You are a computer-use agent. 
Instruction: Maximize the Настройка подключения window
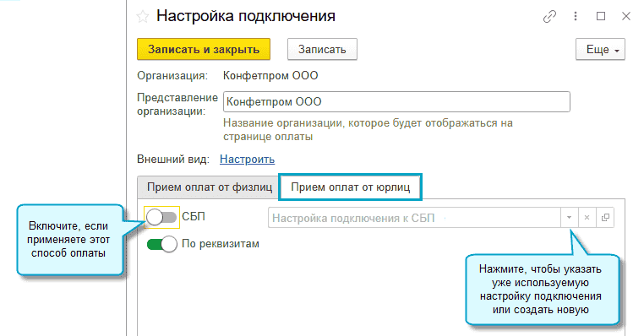(x=601, y=16)
